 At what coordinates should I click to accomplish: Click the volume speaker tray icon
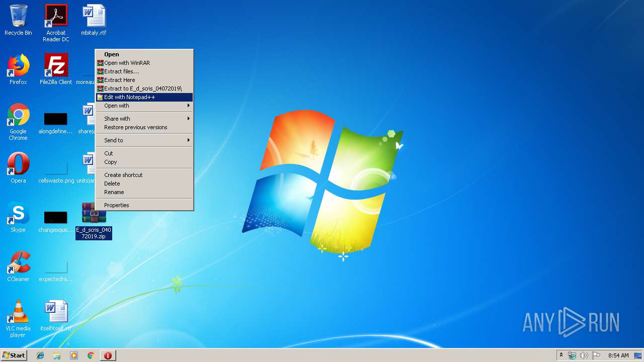coord(584,355)
